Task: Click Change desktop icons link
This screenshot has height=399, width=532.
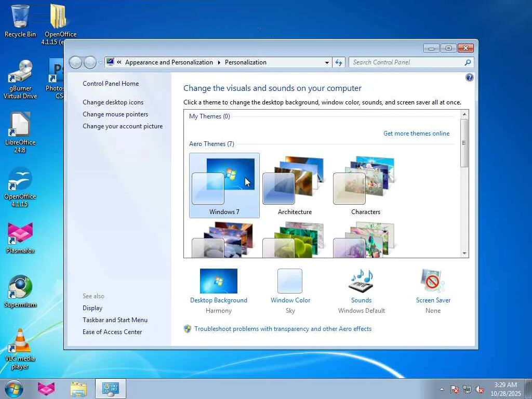Action: tap(113, 102)
